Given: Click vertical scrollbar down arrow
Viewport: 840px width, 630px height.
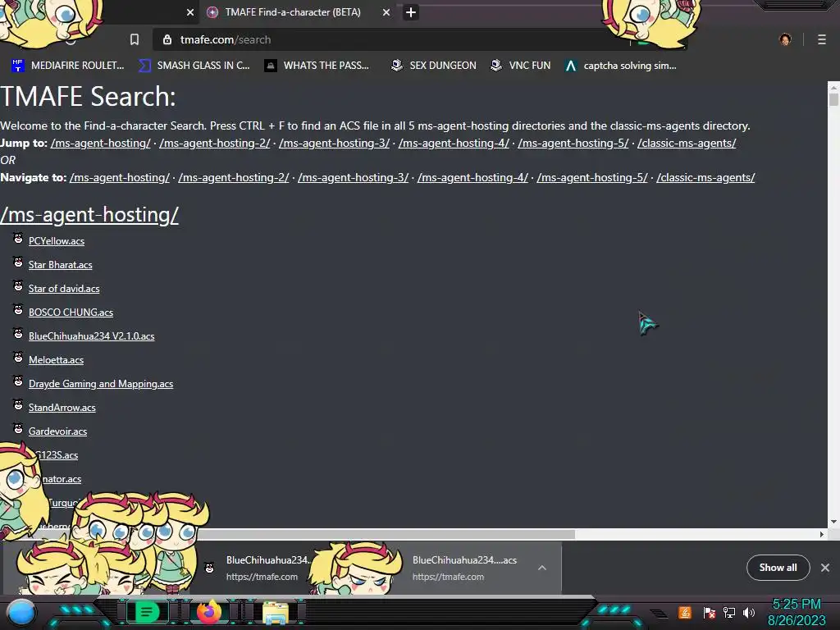Looking at the screenshot, I should tap(833, 522).
